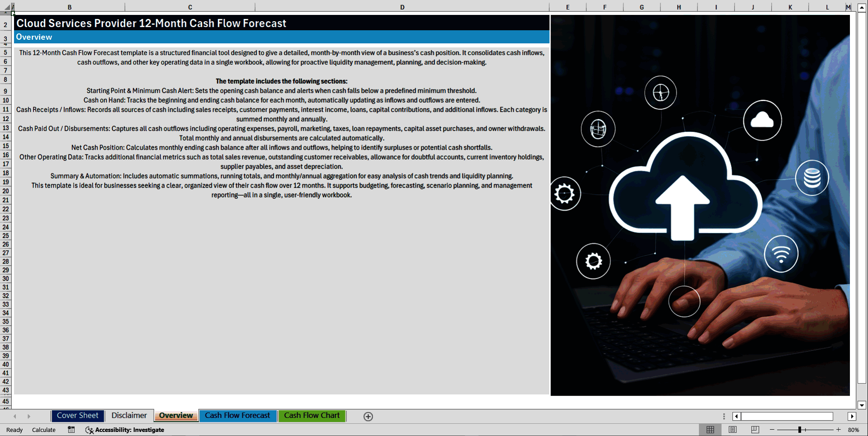Open the Accessibility checker icon
Screen dimensions: 868x436
[x=89, y=430]
